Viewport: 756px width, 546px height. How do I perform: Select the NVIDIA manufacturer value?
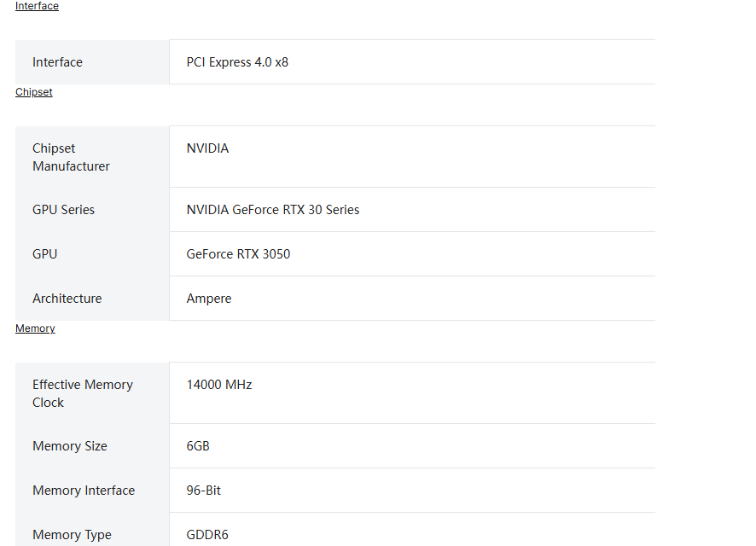point(208,148)
